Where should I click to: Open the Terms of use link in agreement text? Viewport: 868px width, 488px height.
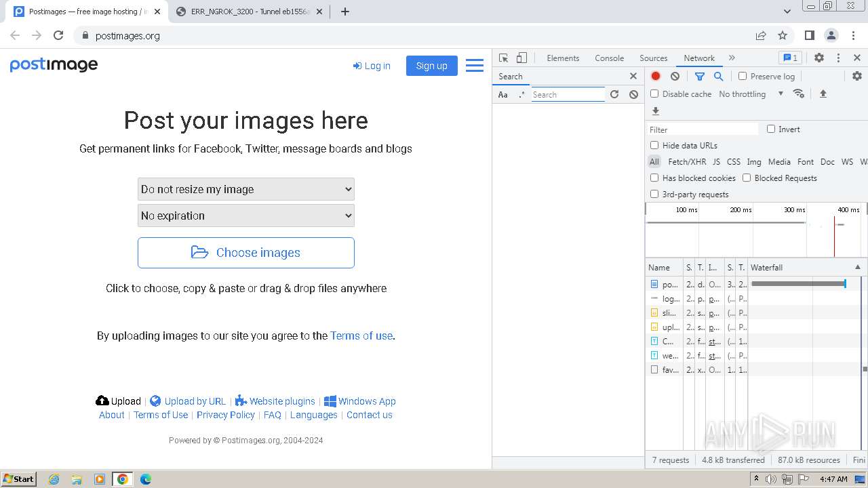click(361, 335)
